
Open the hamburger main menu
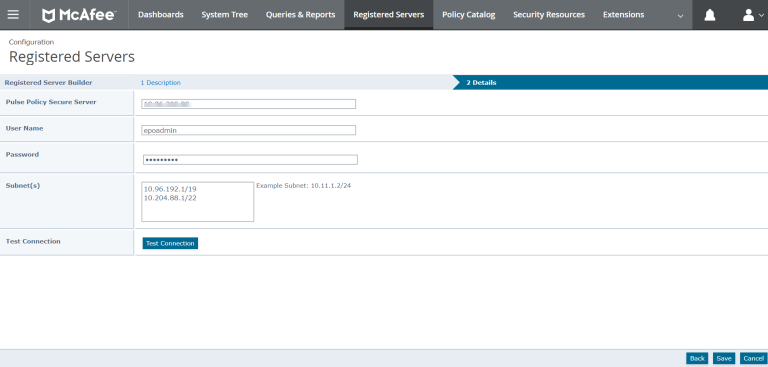click(x=14, y=15)
